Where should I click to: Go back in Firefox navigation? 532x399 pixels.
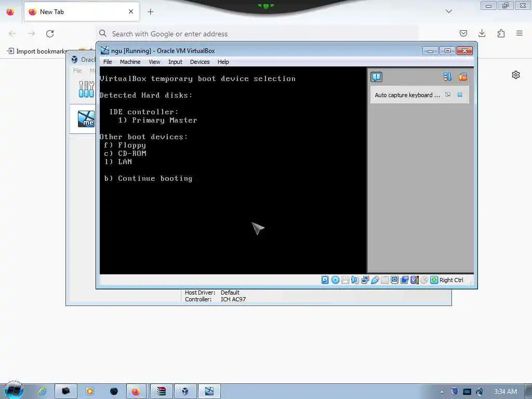click(x=12, y=34)
